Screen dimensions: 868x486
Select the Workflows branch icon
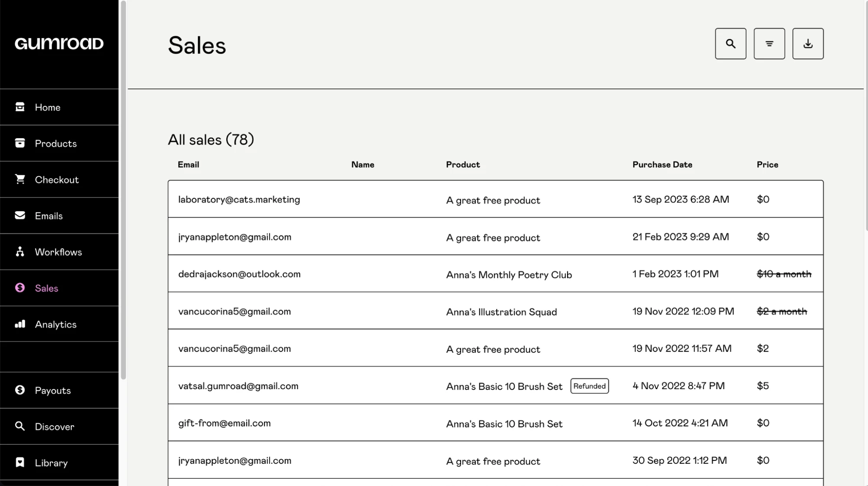(x=20, y=252)
